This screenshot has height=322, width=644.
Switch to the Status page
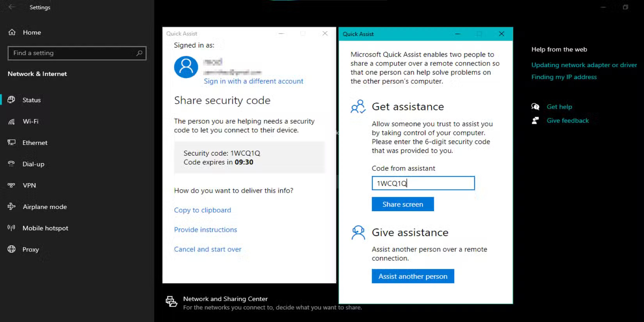tap(31, 100)
